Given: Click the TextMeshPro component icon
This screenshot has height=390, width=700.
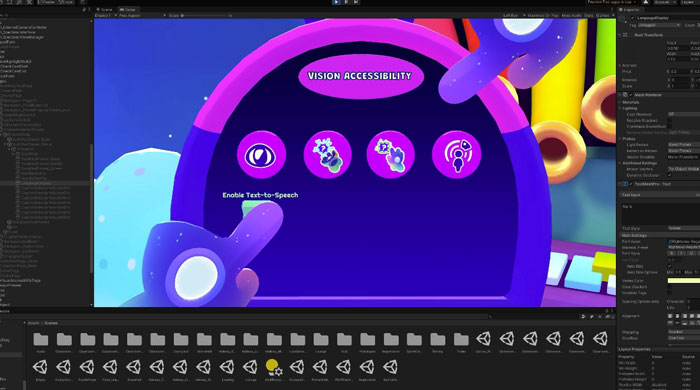Looking at the screenshot, I should (625, 184).
